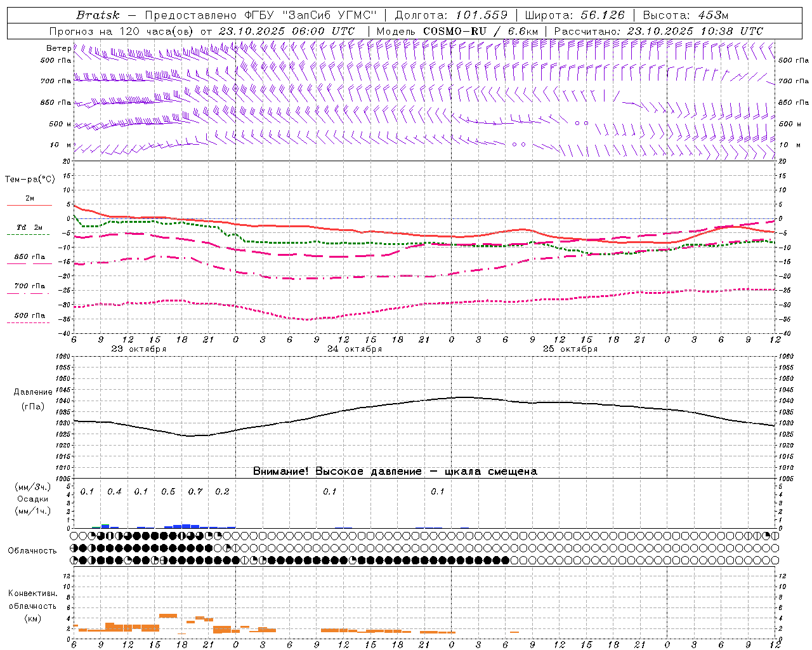Select the Td 2м legend entry
Viewport: 812px width, 650px height.
click(29, 227)
